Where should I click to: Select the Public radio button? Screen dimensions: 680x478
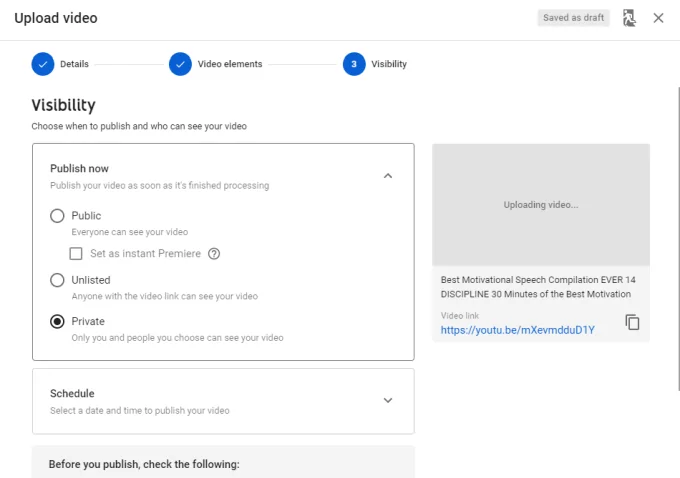57,216
